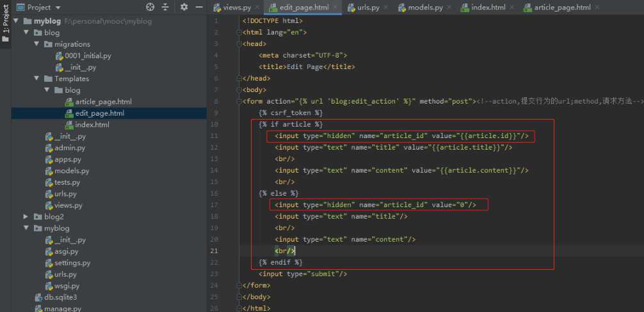Click the {% endif %} template tag line
Image resolution: width=644 pixels, height=312 pixels.
[x=280, y=262]
